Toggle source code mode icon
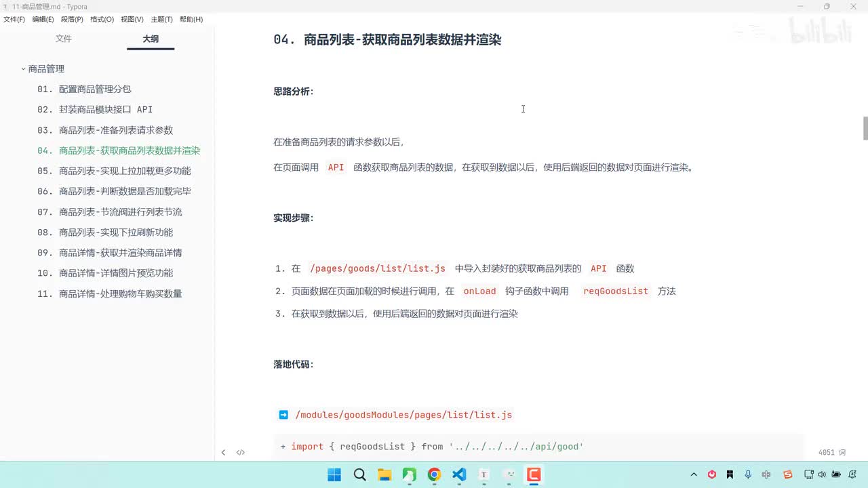868x488 pixels. [240, 452]
